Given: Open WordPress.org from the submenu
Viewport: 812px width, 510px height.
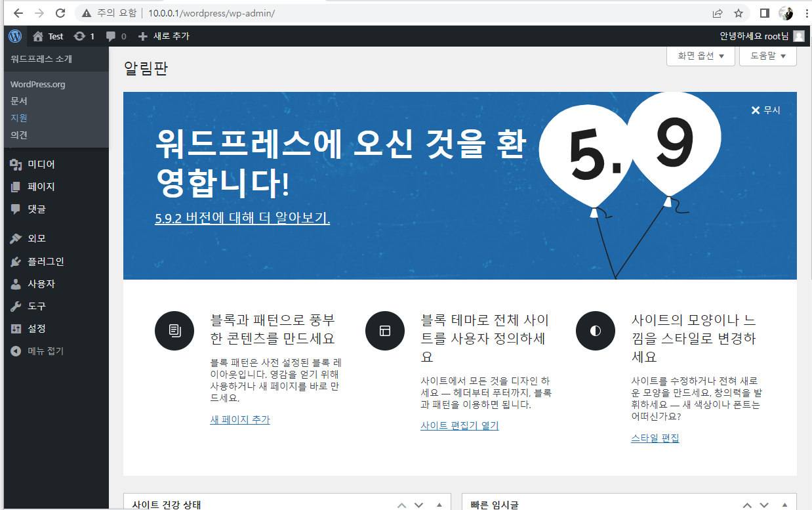Looking at the screenshot, I should tap(38, 84).
